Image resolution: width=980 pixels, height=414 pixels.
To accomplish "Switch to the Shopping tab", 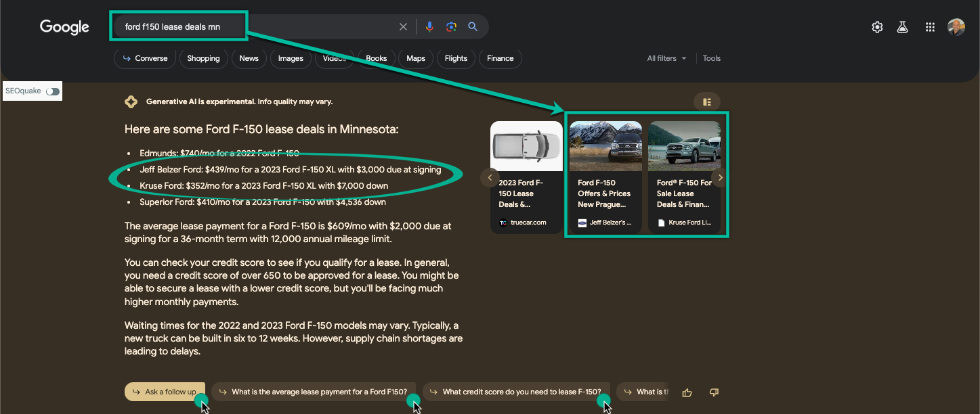I will coord(203,58).
